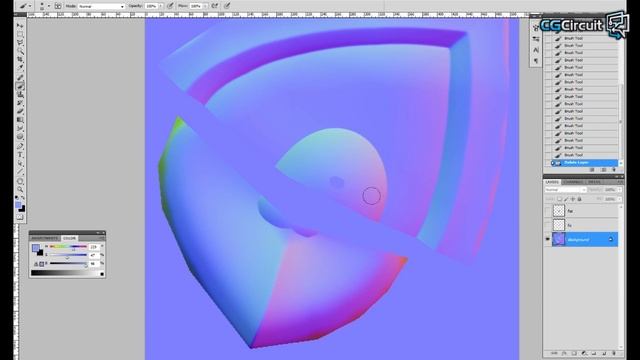Open Flow slider arrow
Screen dimensions: 640x360
tap(205, 6)
